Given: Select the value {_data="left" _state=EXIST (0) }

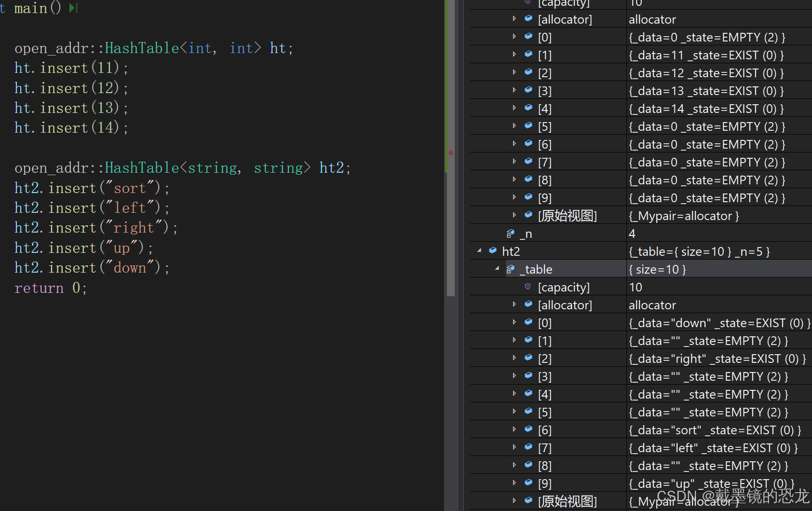Looking at the screenshot, I should (714, 448).
